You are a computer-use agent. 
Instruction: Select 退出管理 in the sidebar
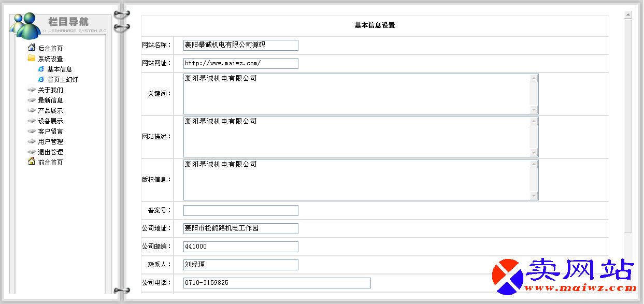(50, 152)
